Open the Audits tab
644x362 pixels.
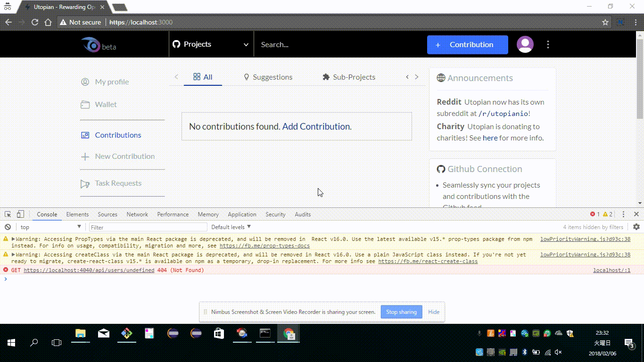303,214
